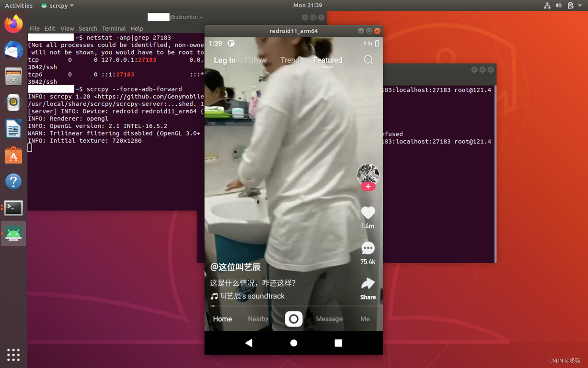The height and width of the screenshot is (368, 588).
Task: Click the video progress bar
Action: click(x=293, y=306)
